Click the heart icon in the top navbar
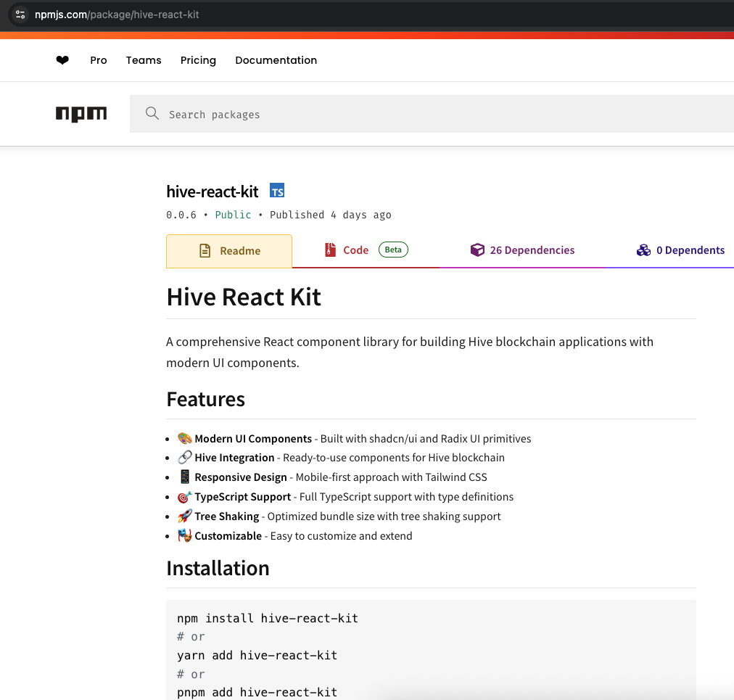 [62, 60]
